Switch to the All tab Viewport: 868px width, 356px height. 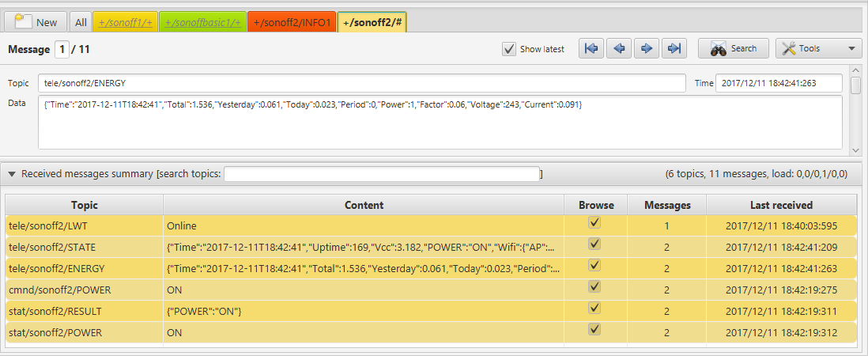point(81,22)
